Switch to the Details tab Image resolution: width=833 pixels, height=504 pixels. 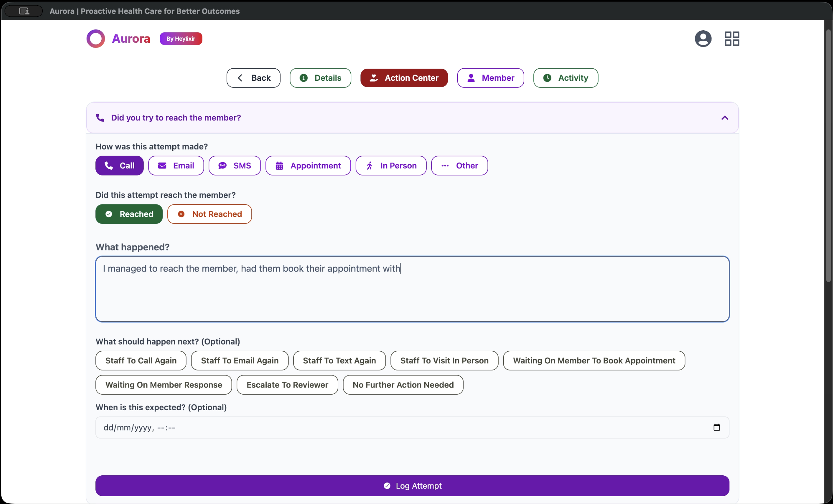pyautogui.click(x=320, y=78)
